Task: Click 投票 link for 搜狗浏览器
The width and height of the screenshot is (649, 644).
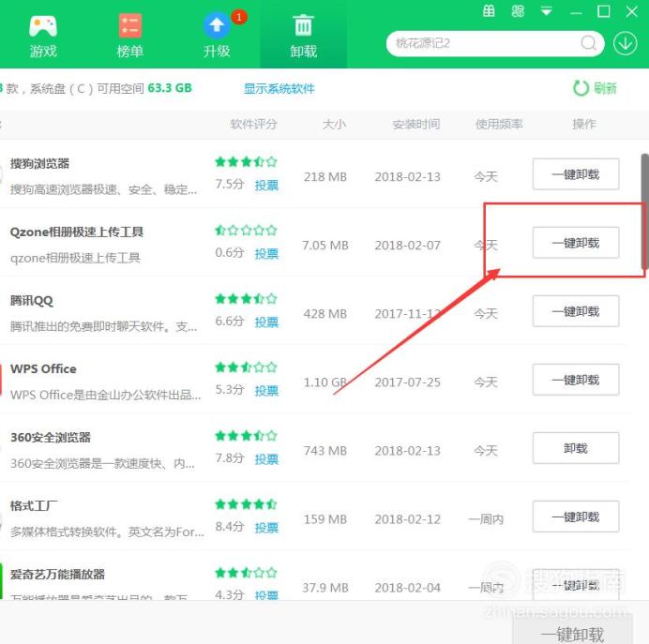Action: [x=266, y=185]
